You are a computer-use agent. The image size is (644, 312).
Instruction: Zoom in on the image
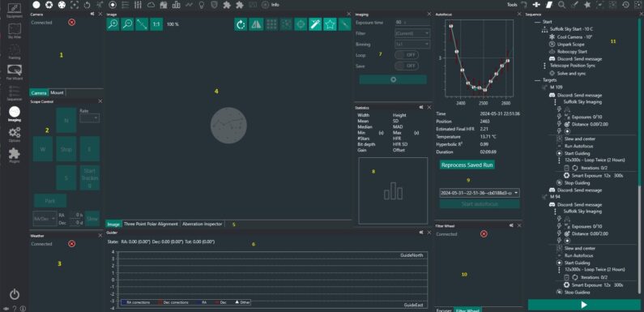(x=113, y=24)
